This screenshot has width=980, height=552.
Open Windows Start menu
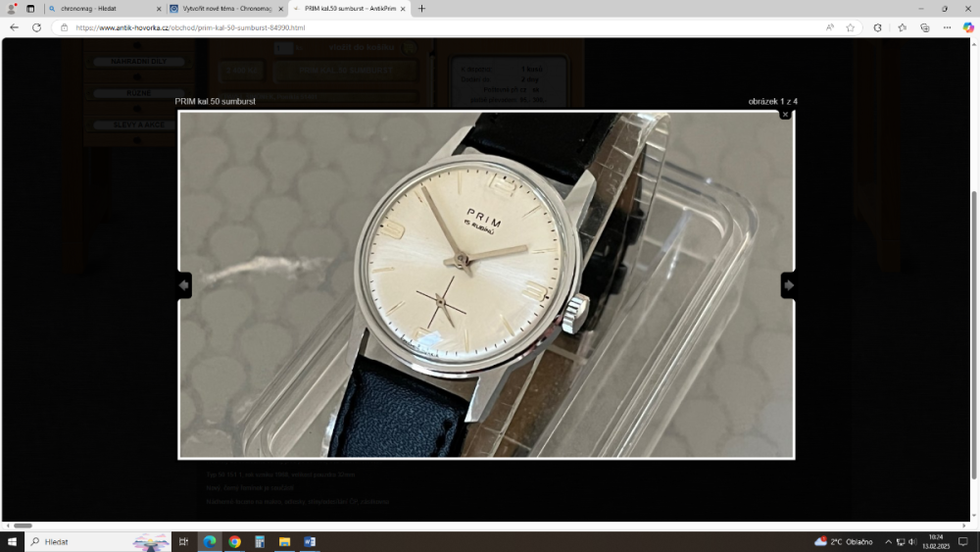pyautogui.click(x=12, y=541)
